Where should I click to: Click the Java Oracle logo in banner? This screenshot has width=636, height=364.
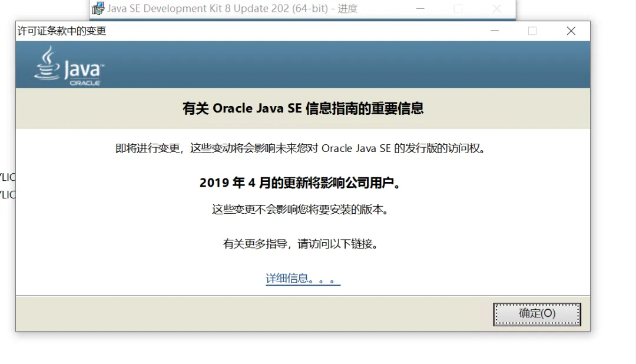68,66
